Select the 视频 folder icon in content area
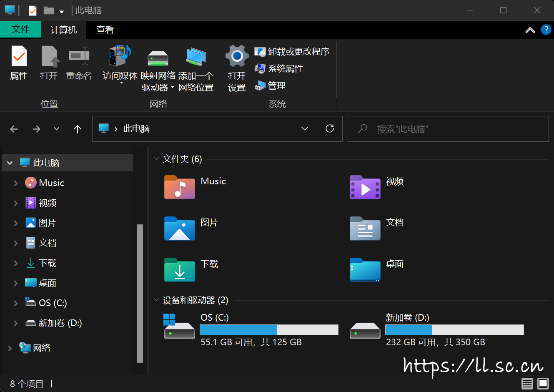 click(365, 187)
